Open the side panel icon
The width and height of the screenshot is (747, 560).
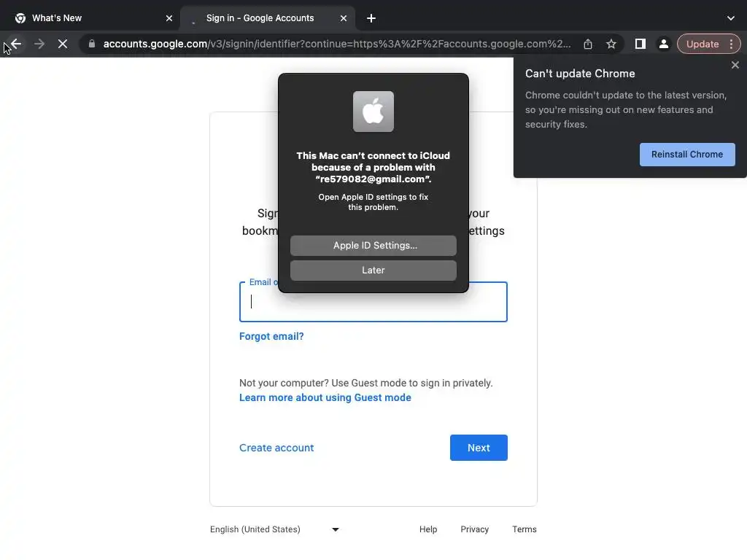[640, 44]
